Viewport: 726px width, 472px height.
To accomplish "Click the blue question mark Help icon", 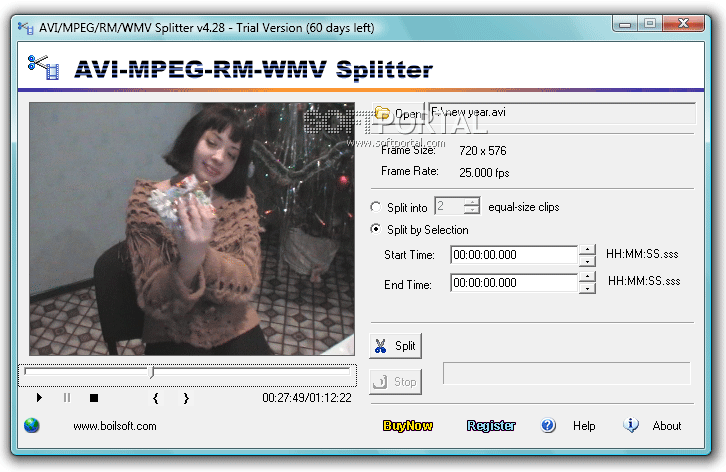I will pyautogui.click(x=548, y=425).
